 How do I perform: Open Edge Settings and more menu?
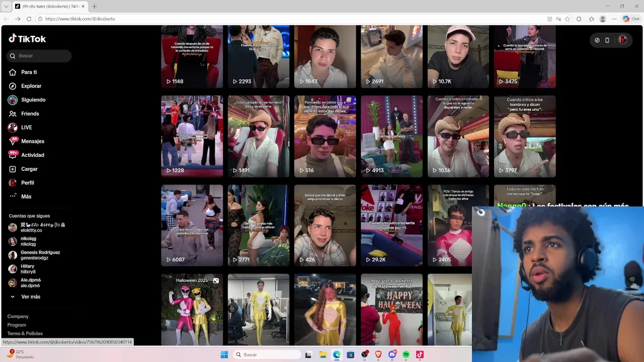(614, 19)
